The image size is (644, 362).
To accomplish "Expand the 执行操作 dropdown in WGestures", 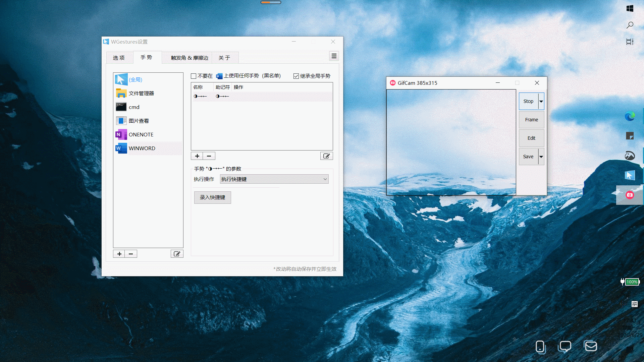I will 325,179.
